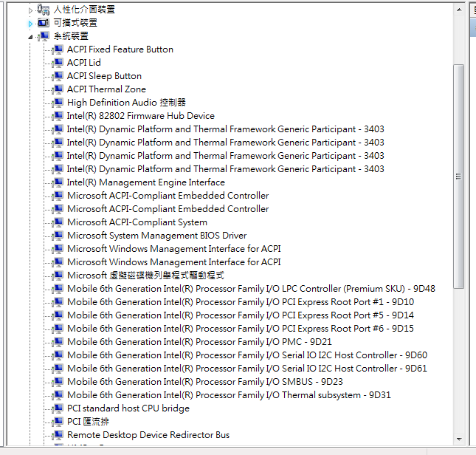Select Microsoft ACPI-Compliant System
The width and height of the screenshot is (476, 455).
(137, 222)
